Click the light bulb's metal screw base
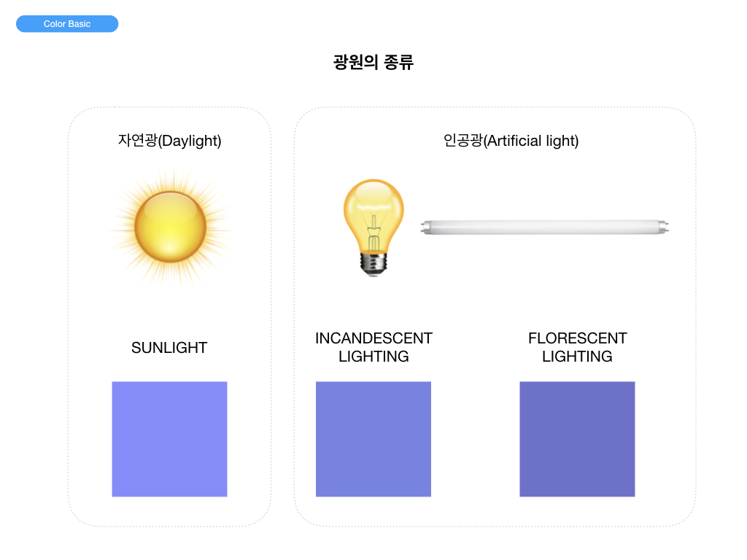The height and width of the screenshot is (560, 747). coord(373,263)
